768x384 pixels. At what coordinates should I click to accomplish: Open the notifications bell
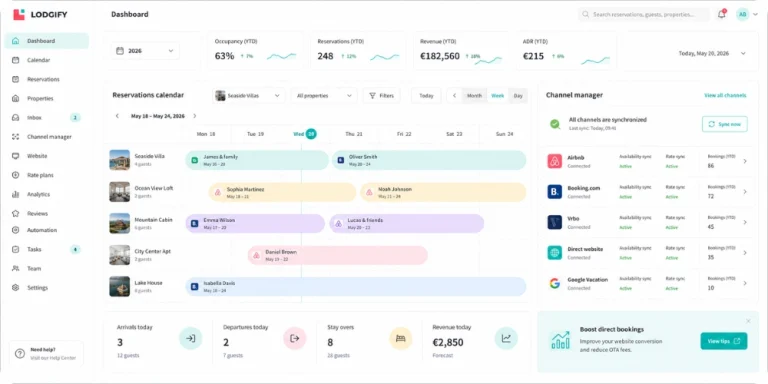click(721, 14)
